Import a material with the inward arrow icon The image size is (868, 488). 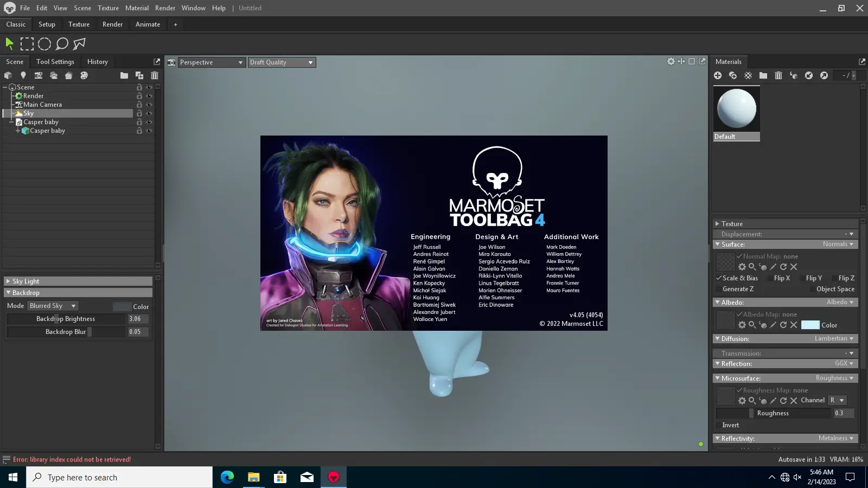point(809,75)
